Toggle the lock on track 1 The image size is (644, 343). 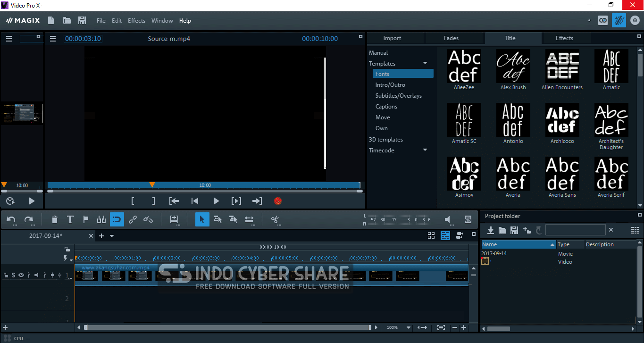point(6,275)
